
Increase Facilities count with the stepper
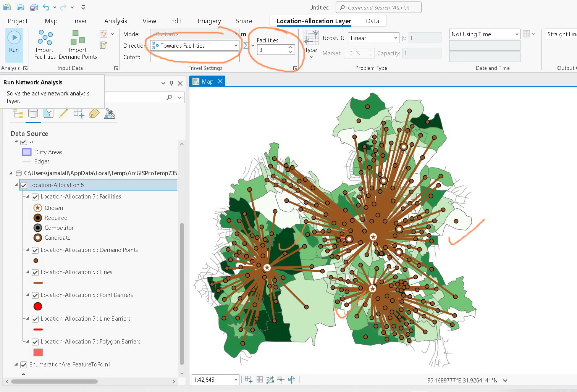tap(290, 47)
